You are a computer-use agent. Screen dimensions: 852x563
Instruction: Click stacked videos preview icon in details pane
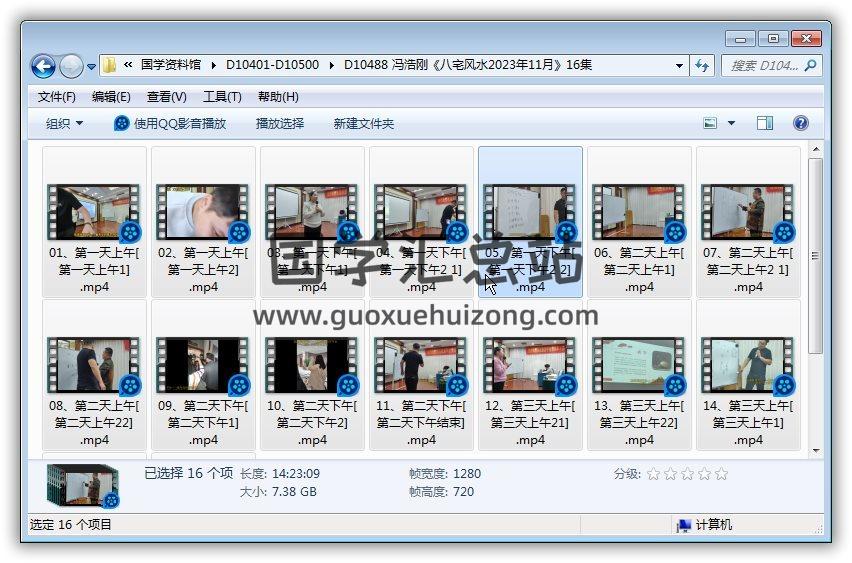coord(83,485)
